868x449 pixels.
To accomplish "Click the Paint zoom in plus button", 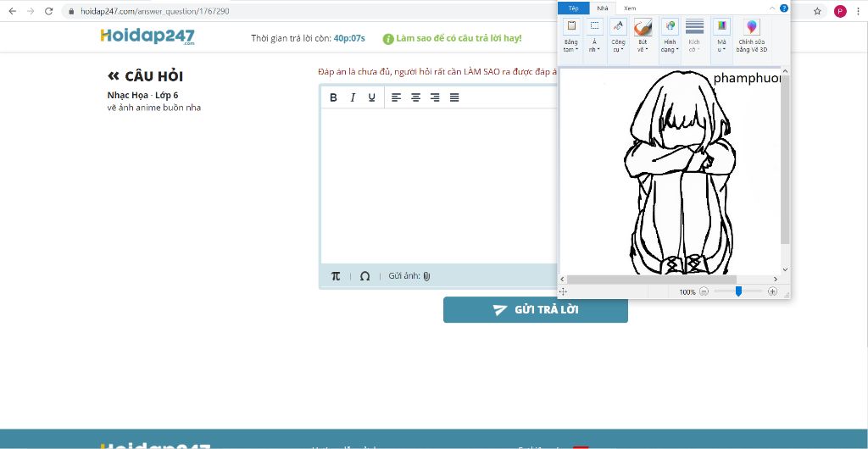I will tap(773, 291).
